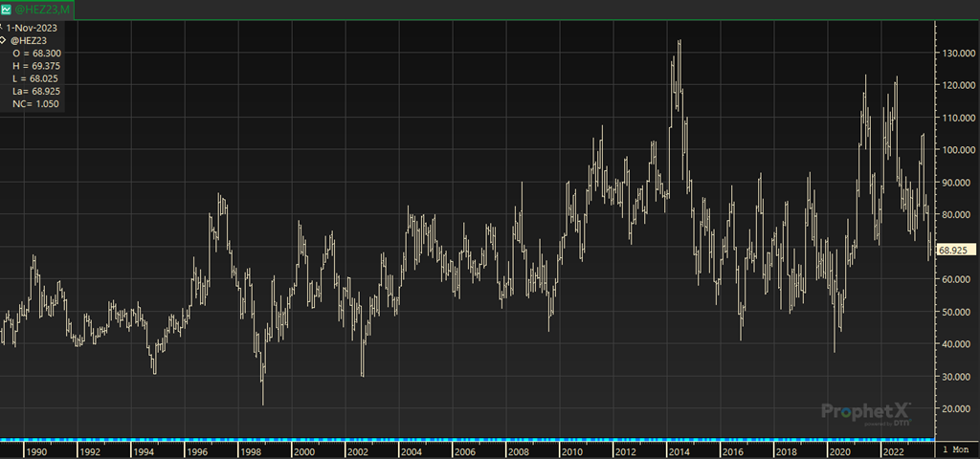Click the 2014 marker on time axis

point(679,450)
